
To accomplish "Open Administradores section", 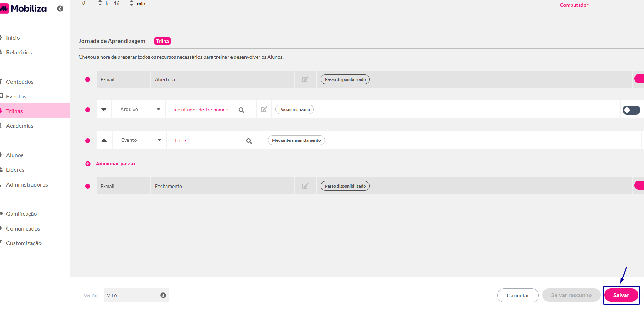I will coord(27,184).
